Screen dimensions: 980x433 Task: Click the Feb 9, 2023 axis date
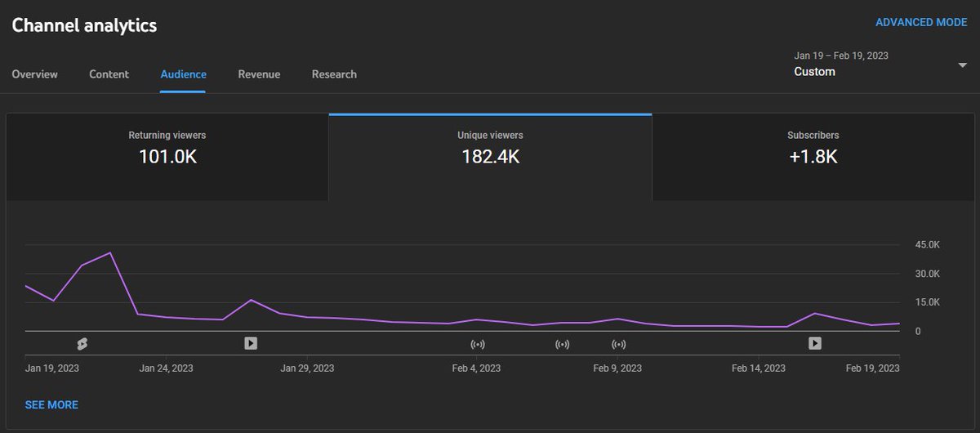617,368
